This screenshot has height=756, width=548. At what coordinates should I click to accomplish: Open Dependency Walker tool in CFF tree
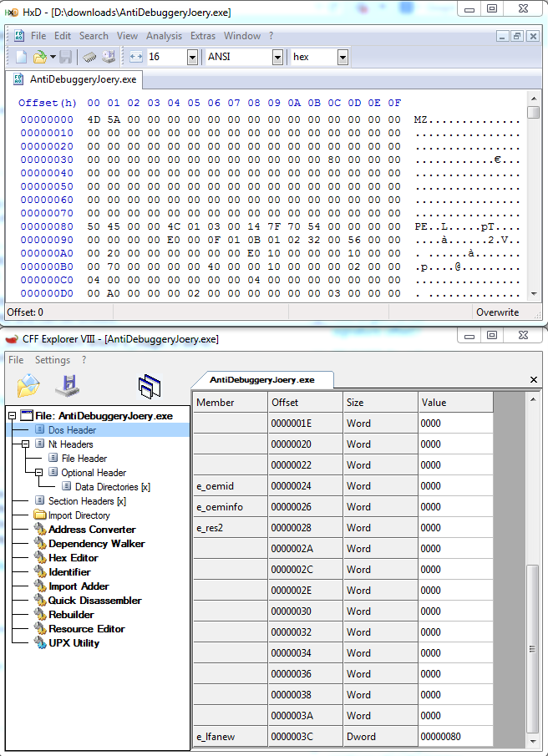[96, 543]
